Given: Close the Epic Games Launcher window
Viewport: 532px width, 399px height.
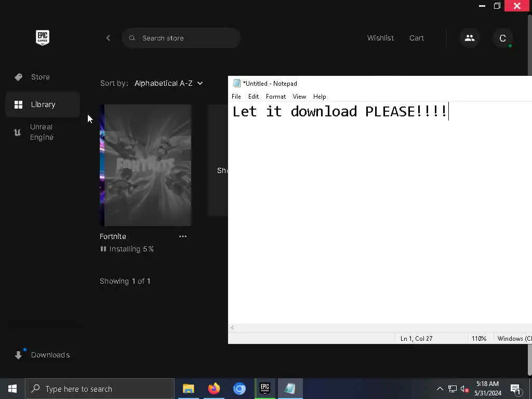Looking at the screenshot, I should 517,6.
